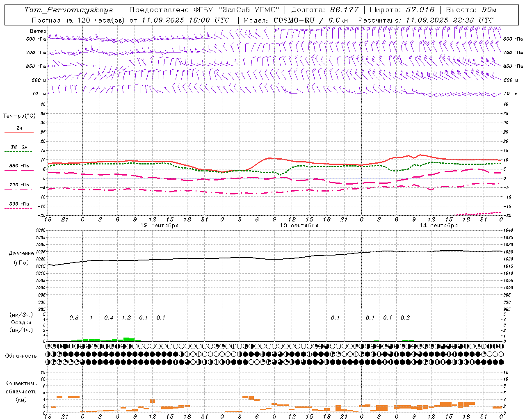
Task: Click the (мм/3ч.) precipitation unit label
Action: coord(21,315)
